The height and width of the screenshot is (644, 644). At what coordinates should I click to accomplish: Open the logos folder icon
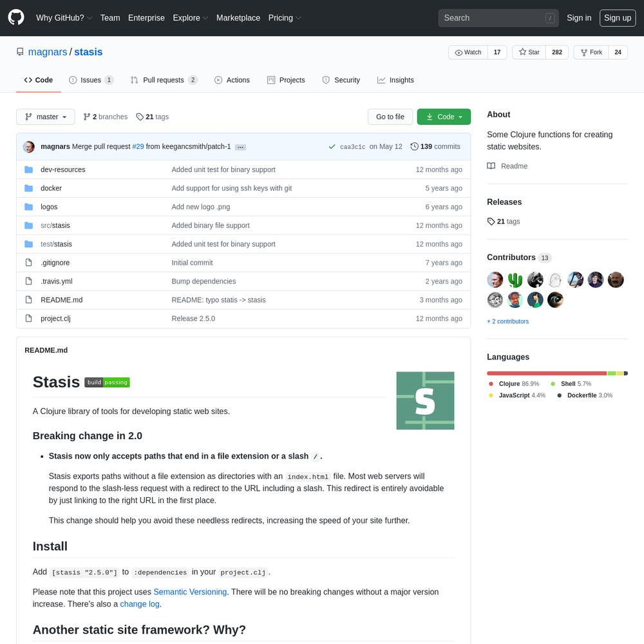tap(28, 207)
